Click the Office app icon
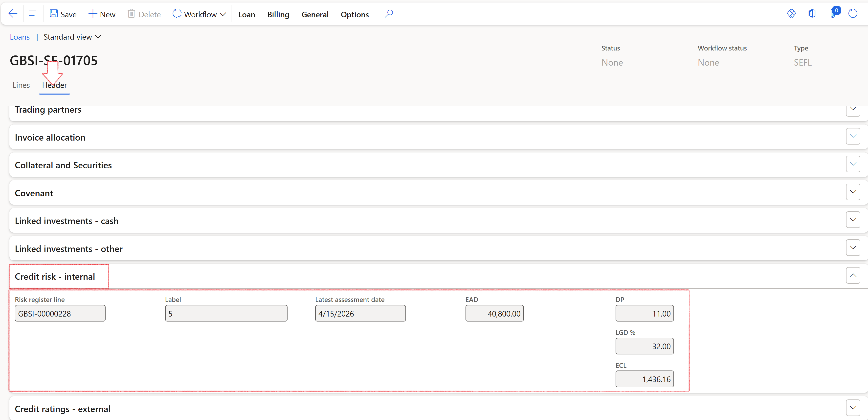Screen dimensions: 868x420 click(812, 14)
